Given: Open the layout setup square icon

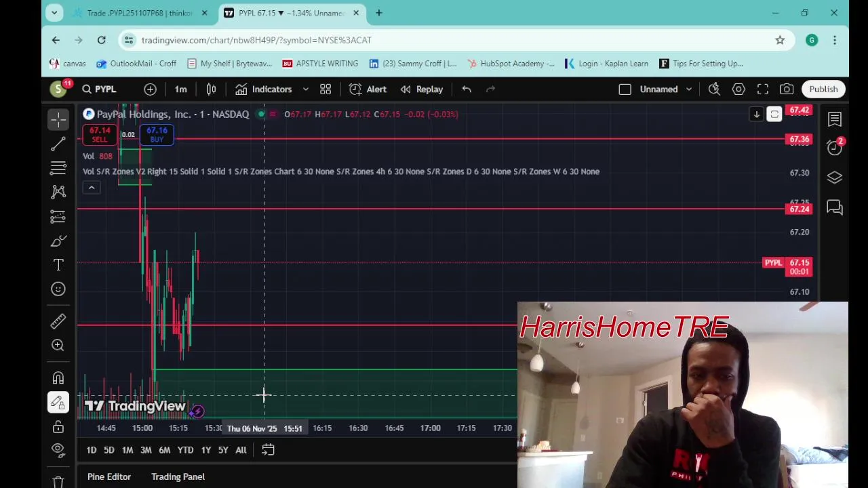Looking at the screenshot, I should pos(625,89).
